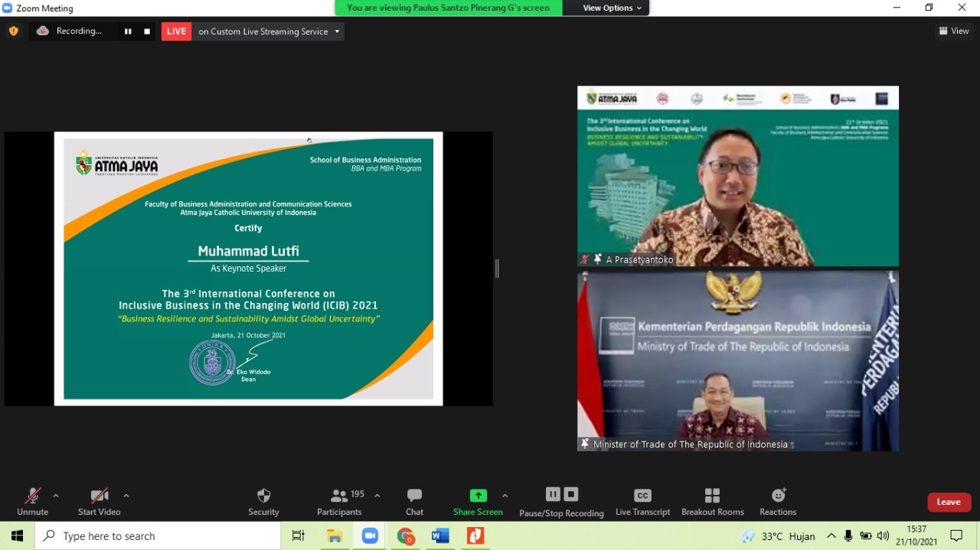This screenshot has width=980, height=550.
Task: Stop recording in the bottom toolbar
Action: 571,494
